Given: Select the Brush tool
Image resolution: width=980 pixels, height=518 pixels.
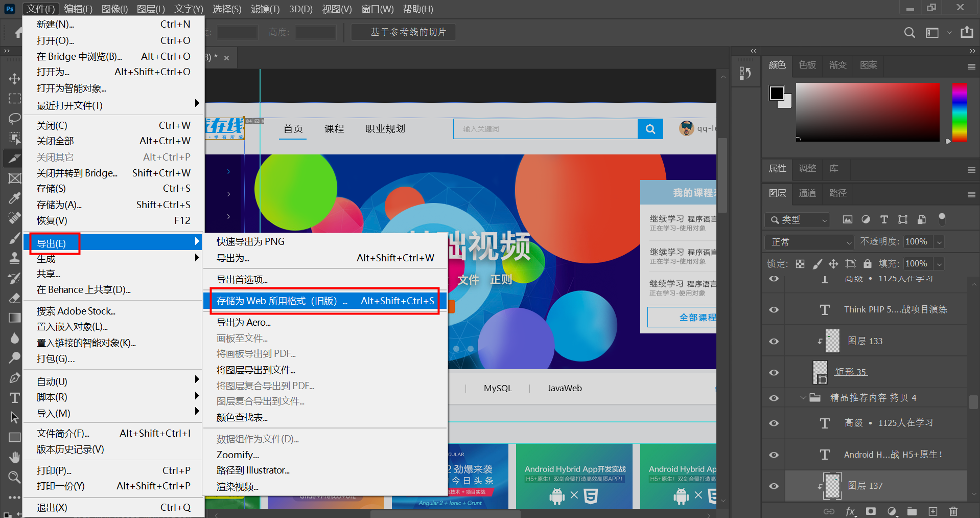Looking at the screenshot, I should click(14, 238).
